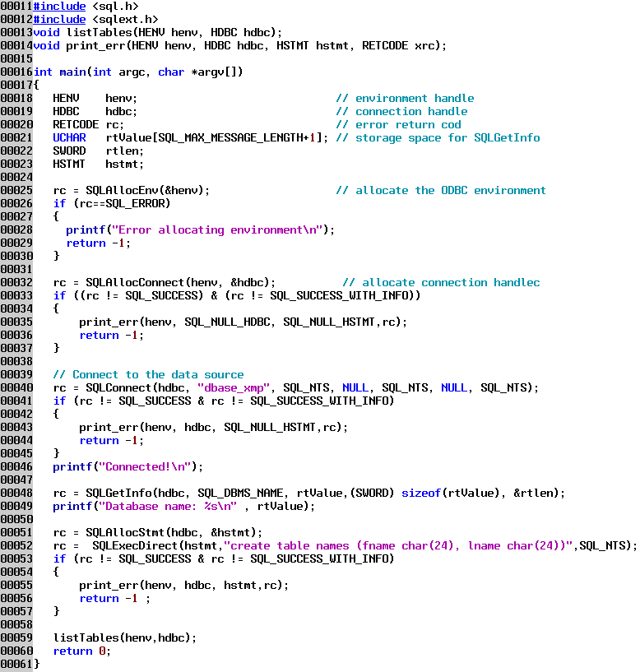Click the #include link before <sql.h>
The height and width of the screenshot is (672, 640).
(59, 7)
